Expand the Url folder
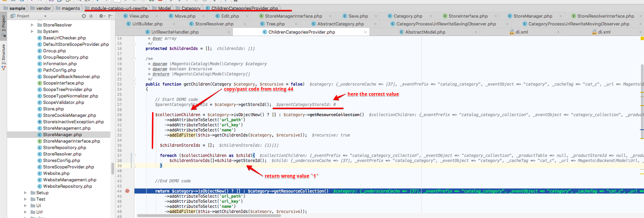 [25, 212]
